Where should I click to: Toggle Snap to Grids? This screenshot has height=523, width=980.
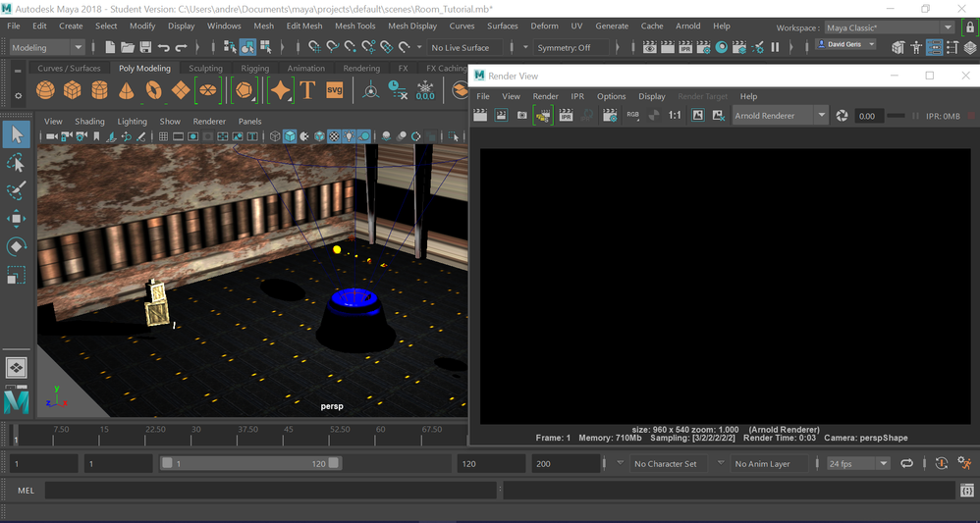point(315,47)
